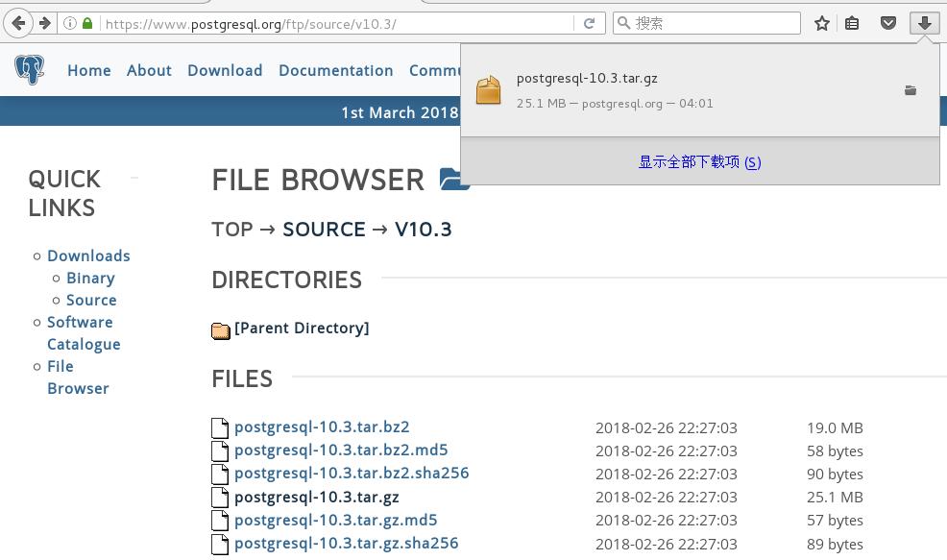This screenshot has width=947, height=560.
Task: Download postgresql-10.3.tar.bz2
Action: (x=322, y=427)
